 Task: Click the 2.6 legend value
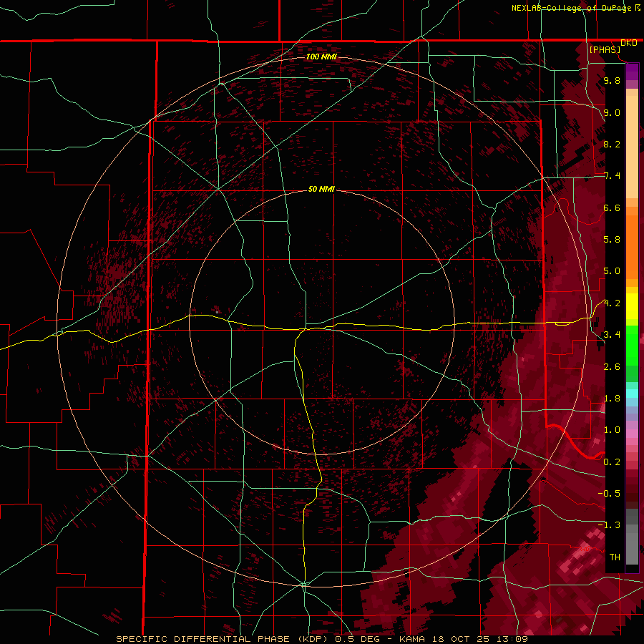click(x=612, y=367)
